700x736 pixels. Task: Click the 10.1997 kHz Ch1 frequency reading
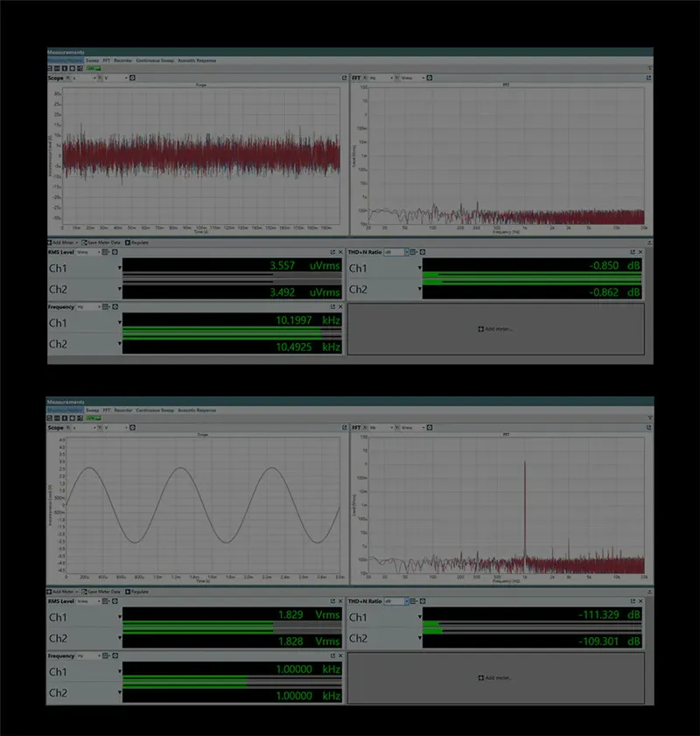point(308,320)
